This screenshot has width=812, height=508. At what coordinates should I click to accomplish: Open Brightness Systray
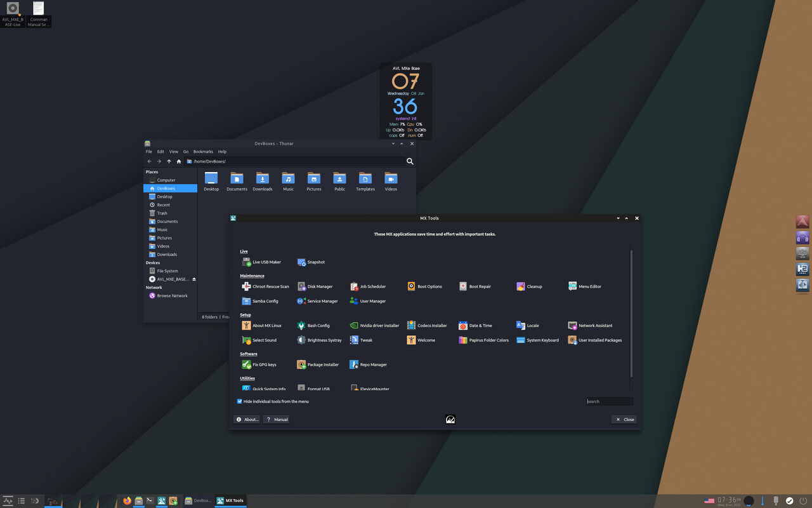pos(319,340)
